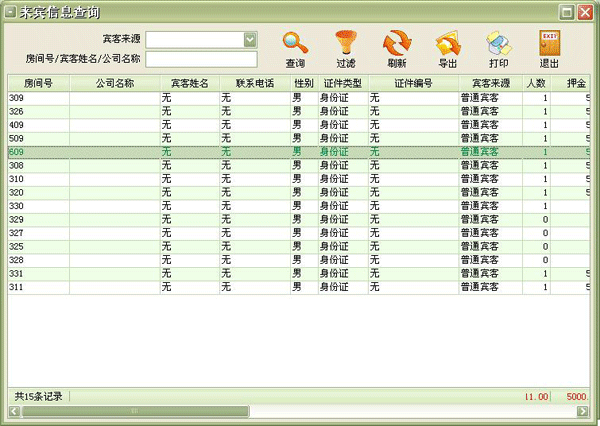This screenshot has width=600, height=426.
Task: Open the 宾客来源 dropdown list
Action: pyautogui.click(x=250, y=39)
